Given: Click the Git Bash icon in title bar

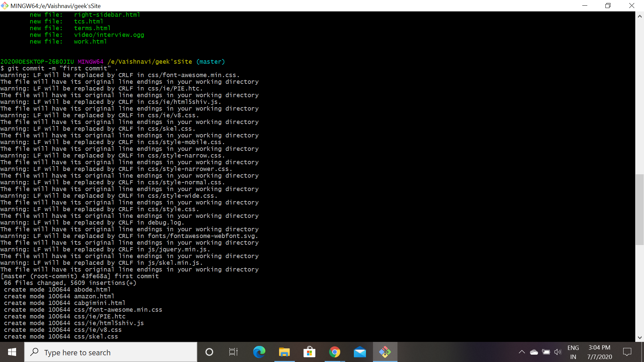Looking at the screenshot, I should (5, 6).
